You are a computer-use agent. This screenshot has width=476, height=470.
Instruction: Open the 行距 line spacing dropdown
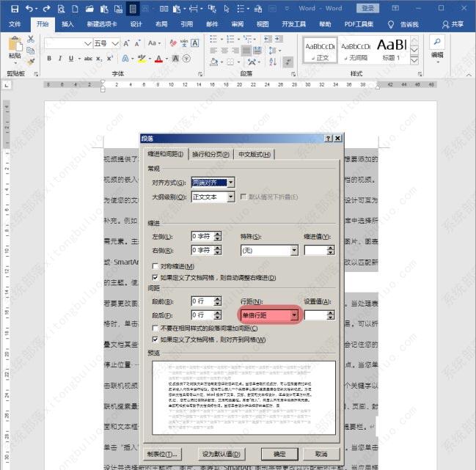click(294, 315)
